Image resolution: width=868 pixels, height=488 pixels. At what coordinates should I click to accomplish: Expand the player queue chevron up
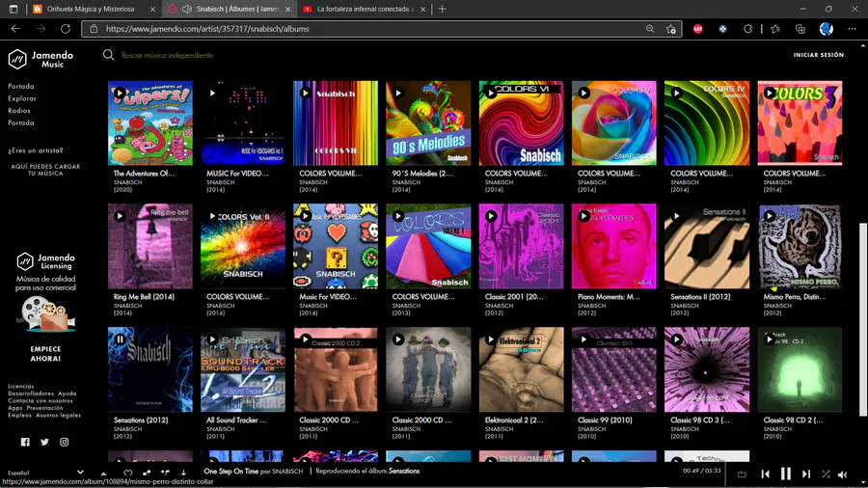click(103, 474)
